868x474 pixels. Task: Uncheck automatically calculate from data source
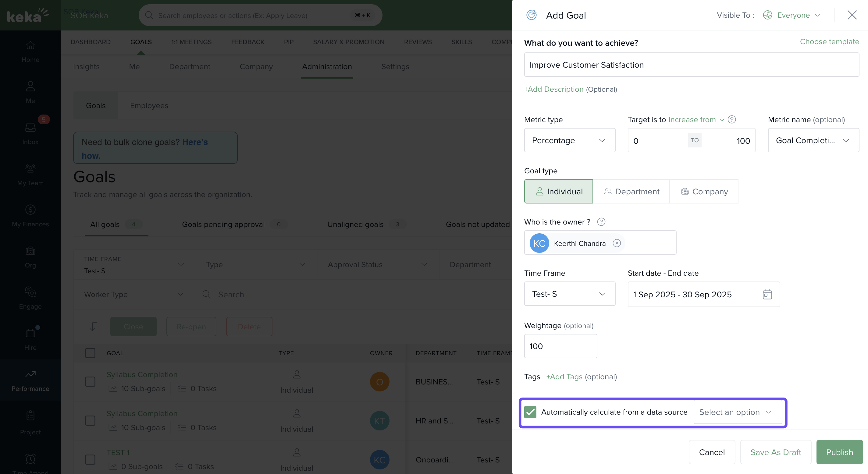click(530, 412)
